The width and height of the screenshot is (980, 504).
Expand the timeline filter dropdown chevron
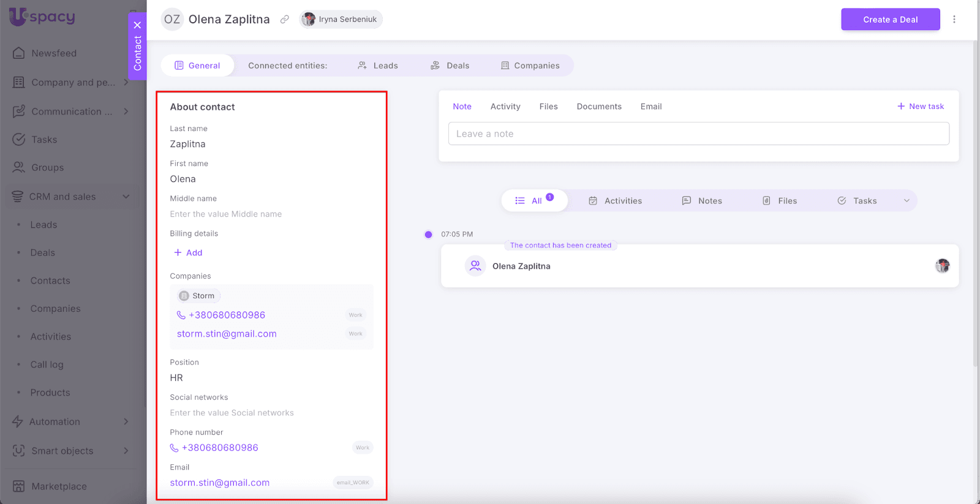pos(907,201)
